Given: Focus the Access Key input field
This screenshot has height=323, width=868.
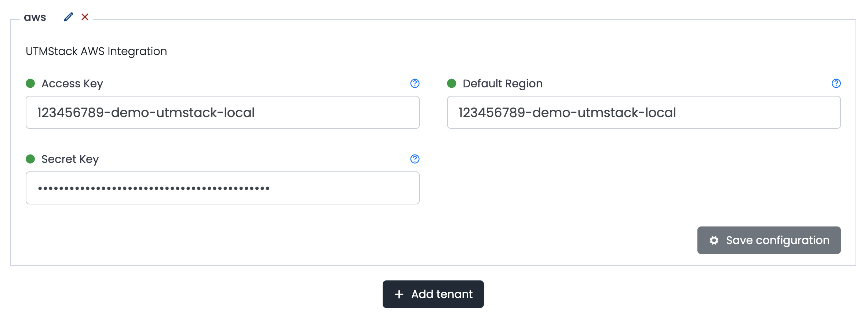Looking at the screenshot, I should coord(222,112).
